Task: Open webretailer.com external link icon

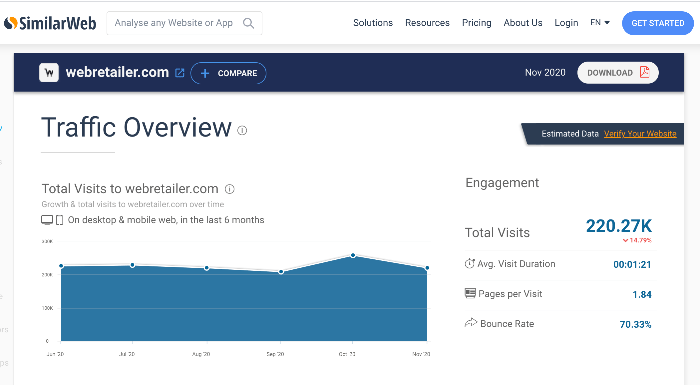Action: (179, 73)
